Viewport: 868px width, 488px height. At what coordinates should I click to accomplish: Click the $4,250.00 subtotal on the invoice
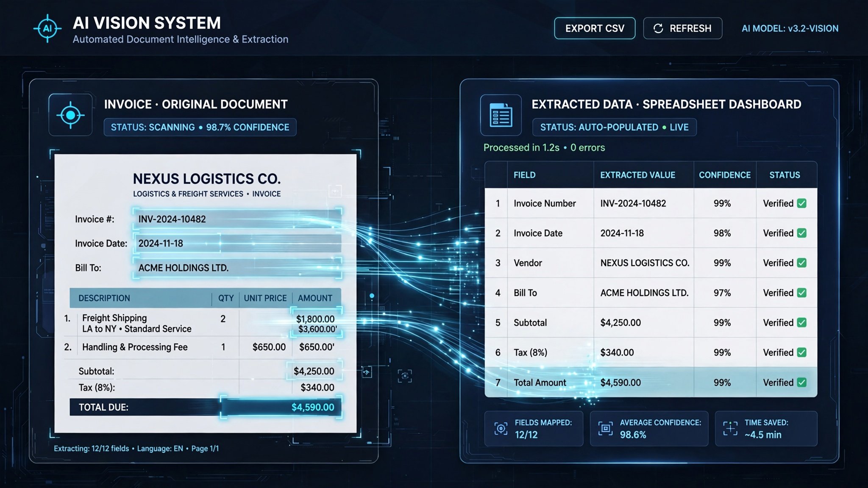(x=314, y=371)
